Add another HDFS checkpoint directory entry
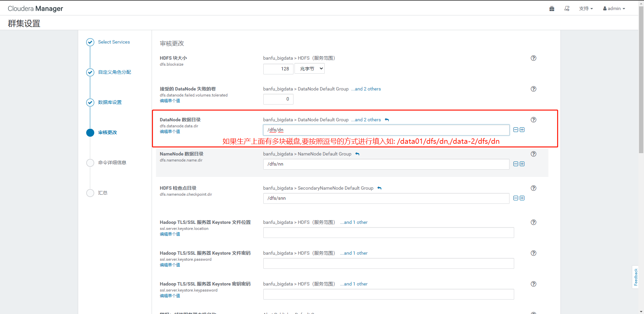Screen dimensions: 644x314 pos(522,198)
